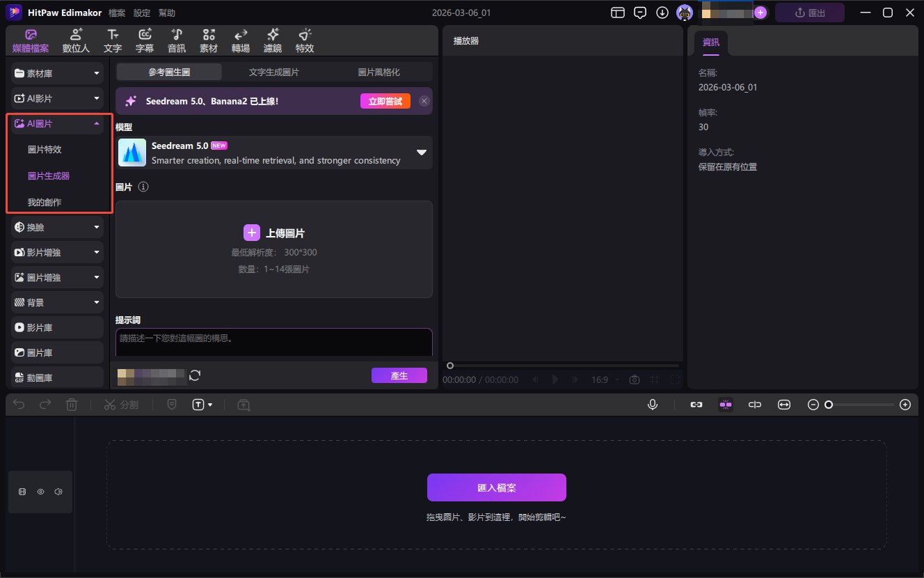Open the 設定 settings menu
924x578 pixels.
pos(141,13)
